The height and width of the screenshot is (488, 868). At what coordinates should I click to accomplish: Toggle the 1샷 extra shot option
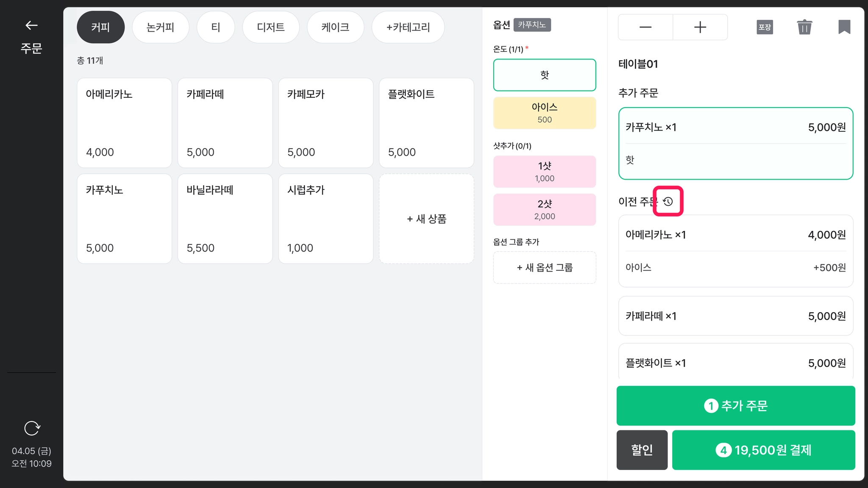(x=545, y=172)
